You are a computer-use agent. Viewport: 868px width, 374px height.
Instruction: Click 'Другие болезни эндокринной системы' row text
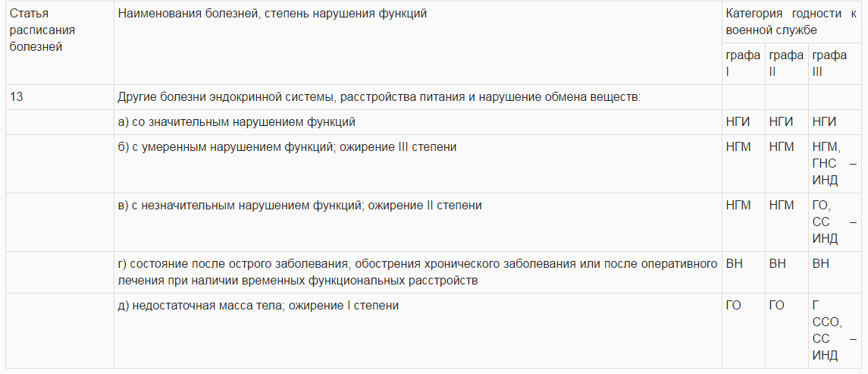click(379, 97)
